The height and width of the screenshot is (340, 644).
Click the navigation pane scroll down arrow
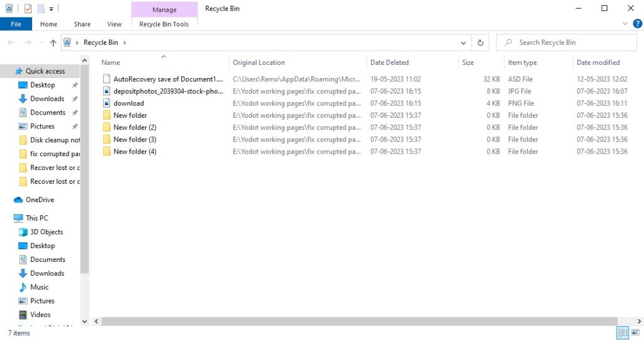click(84, 322)
